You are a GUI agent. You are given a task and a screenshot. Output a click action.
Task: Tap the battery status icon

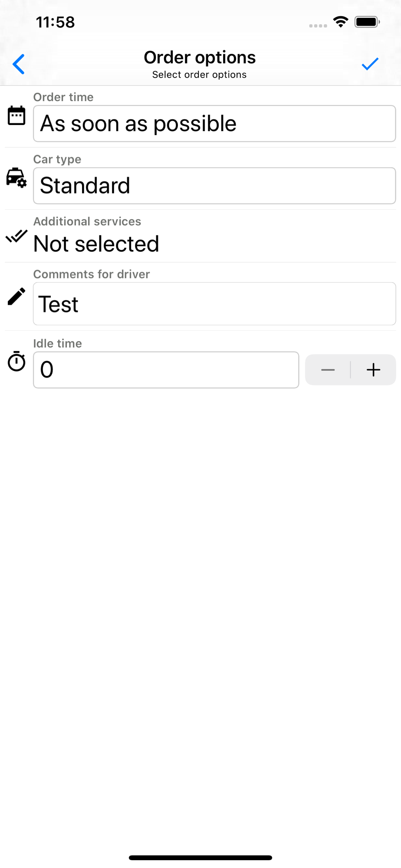(367, 22)
